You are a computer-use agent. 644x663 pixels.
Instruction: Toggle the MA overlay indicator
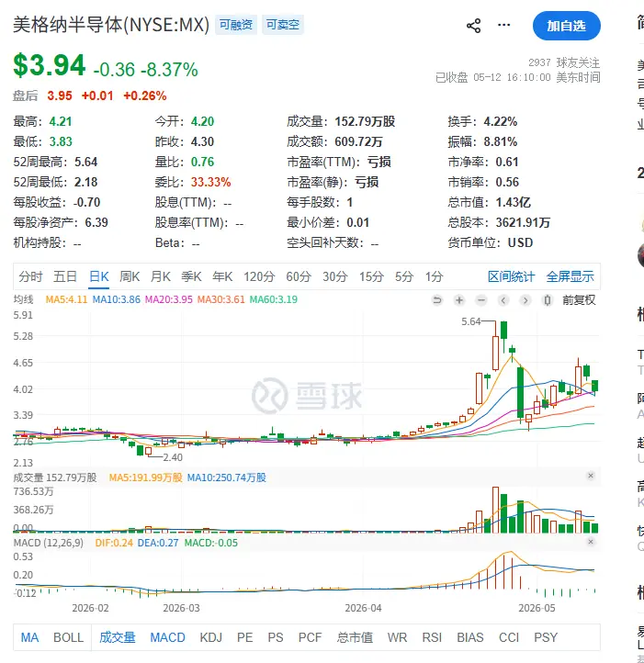(x=29, y=637)
